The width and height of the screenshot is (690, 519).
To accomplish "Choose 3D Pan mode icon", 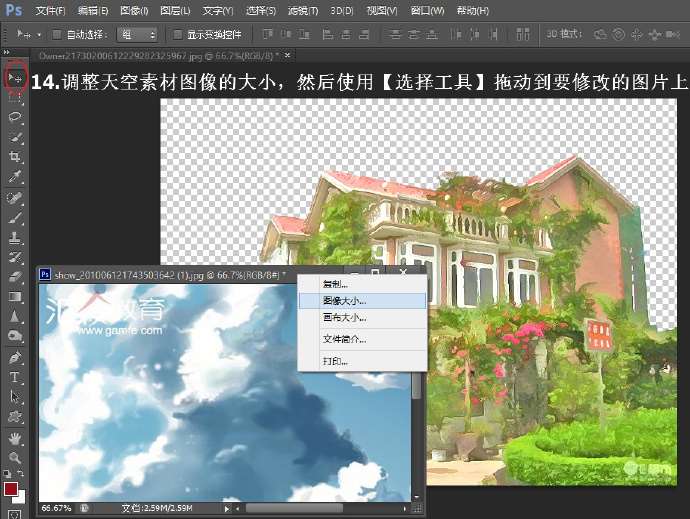I will coord(637,34).
